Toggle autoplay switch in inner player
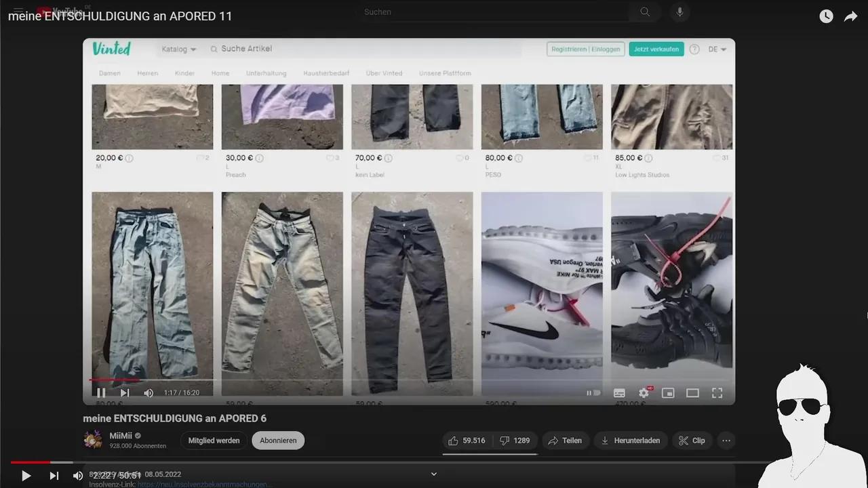868x488 pixels. pos(593,392)
